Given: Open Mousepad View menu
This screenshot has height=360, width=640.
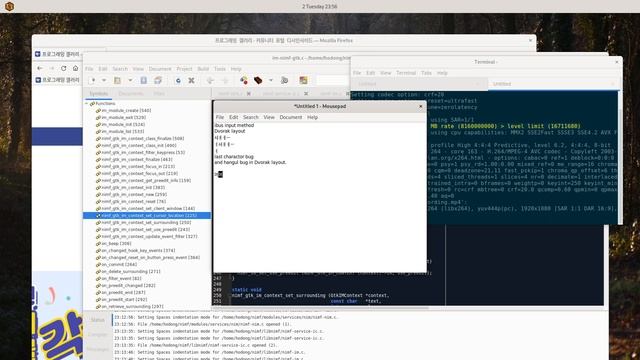Looking at the screenshot, I should coord(269,117).
